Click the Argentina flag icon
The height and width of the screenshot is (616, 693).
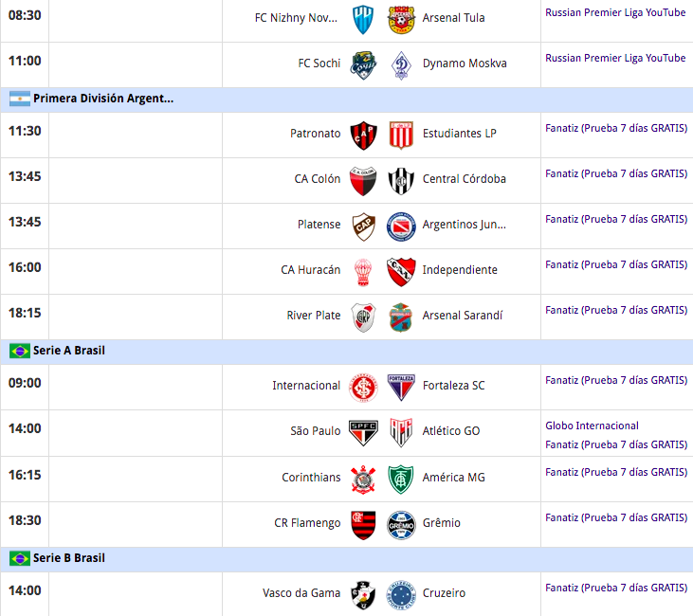20,99
